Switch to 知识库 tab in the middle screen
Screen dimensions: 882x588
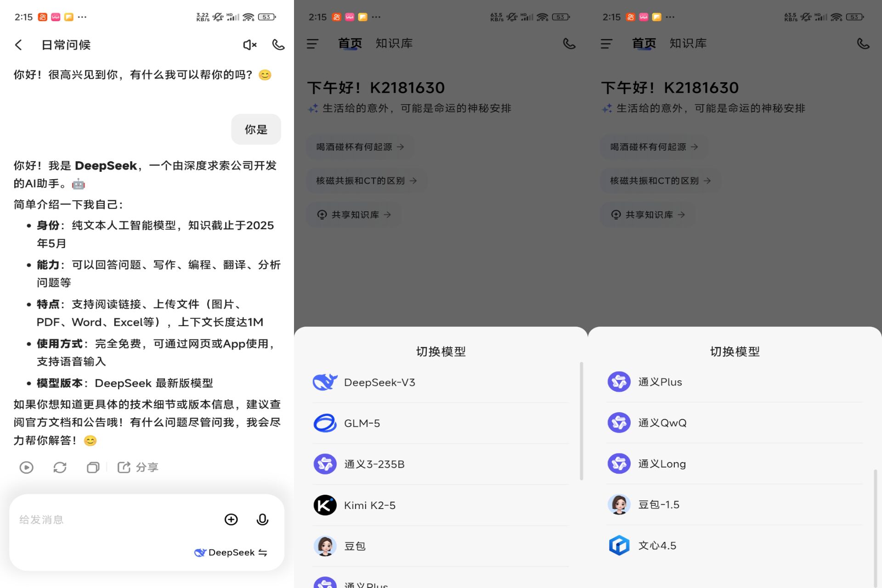pyautogui.click(x=394, y=44)
